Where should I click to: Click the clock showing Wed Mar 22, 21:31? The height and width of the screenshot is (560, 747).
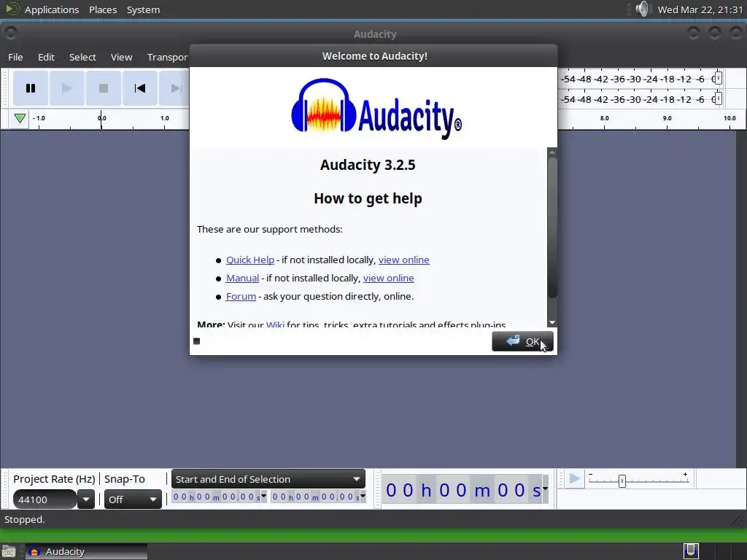point(700,9)
